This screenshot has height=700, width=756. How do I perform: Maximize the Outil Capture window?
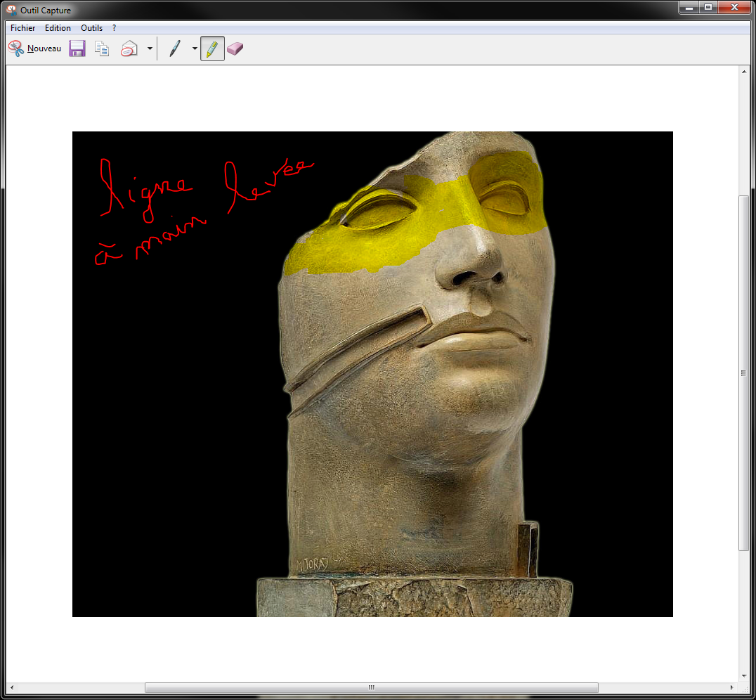[708, 7]
